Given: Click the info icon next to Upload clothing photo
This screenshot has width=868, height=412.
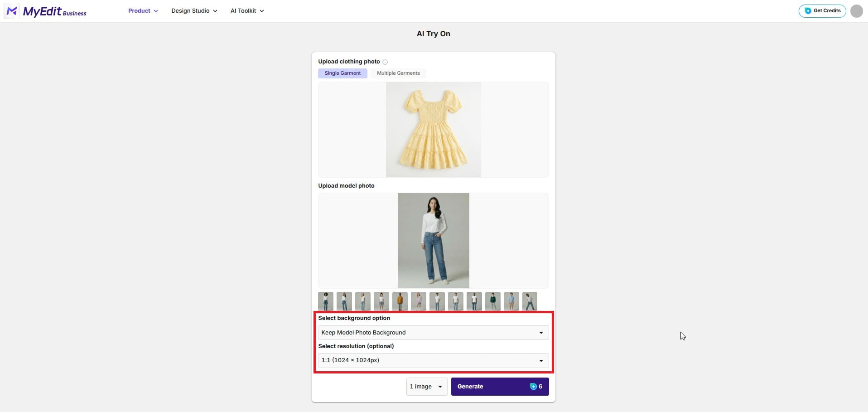Looking at the screenshot, I should pyautogui.click(x=385, y=62).
